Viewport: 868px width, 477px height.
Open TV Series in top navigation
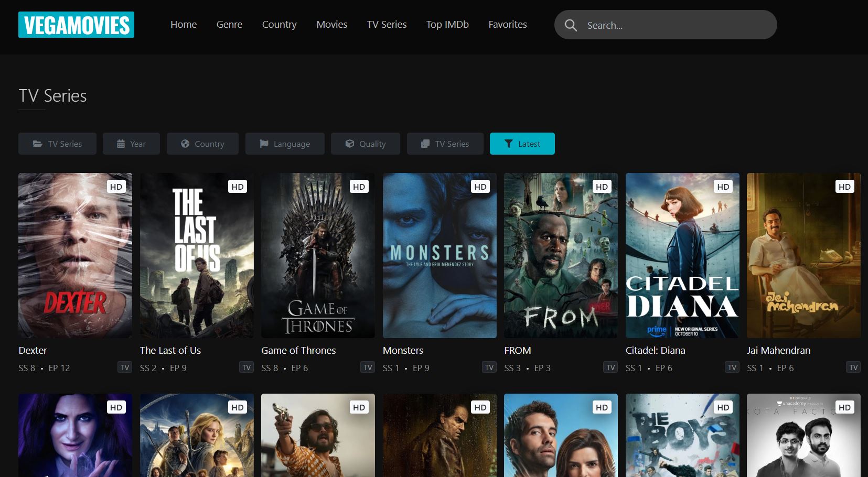[387, 25]
